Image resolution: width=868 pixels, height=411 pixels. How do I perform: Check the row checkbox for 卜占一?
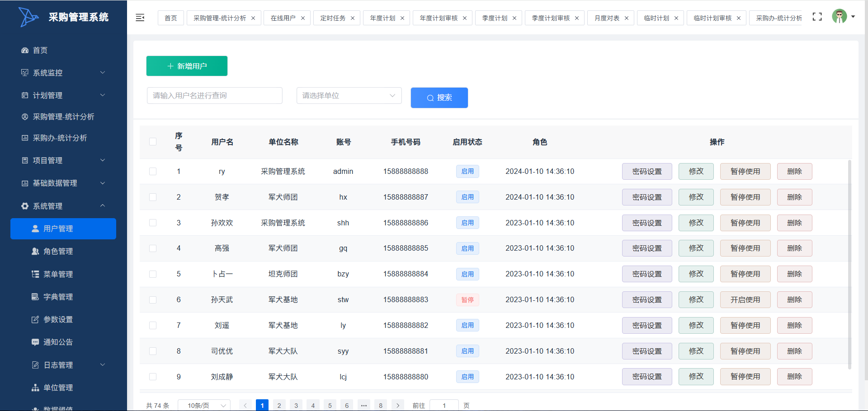click(153, 274)
